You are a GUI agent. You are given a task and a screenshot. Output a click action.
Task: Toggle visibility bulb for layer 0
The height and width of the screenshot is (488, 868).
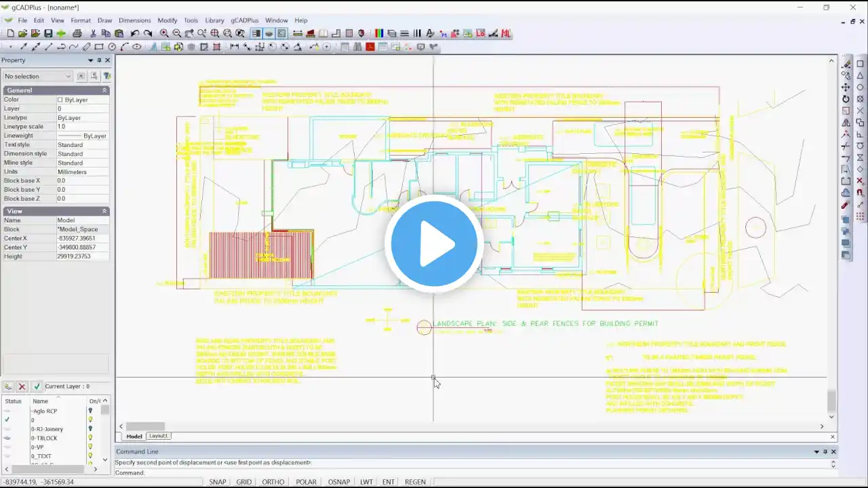[x=90, y=420]
